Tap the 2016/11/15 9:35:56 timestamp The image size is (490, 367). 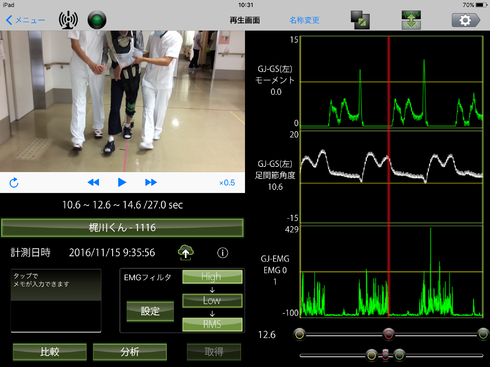[x=112, y=253]
